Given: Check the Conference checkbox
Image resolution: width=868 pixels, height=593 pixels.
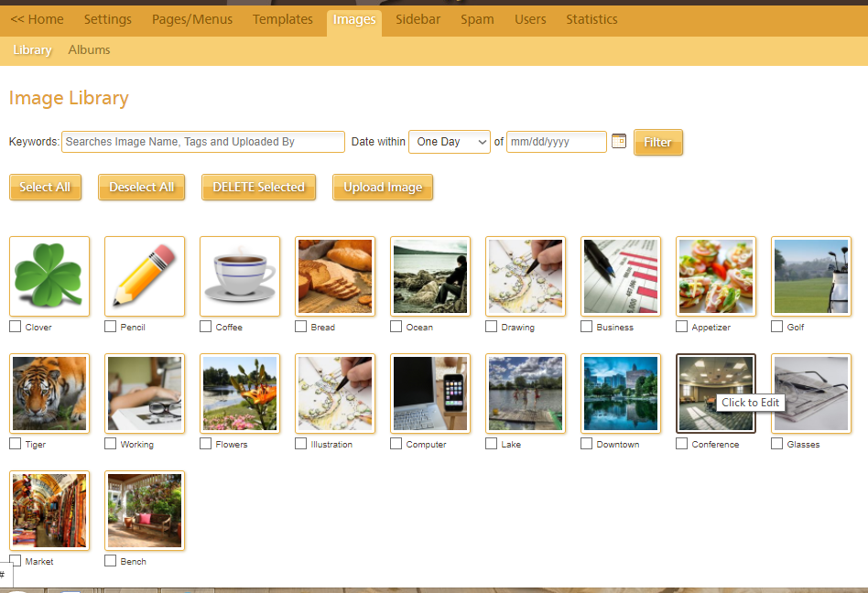Looking at the screenshot, I should click(681, 444).
